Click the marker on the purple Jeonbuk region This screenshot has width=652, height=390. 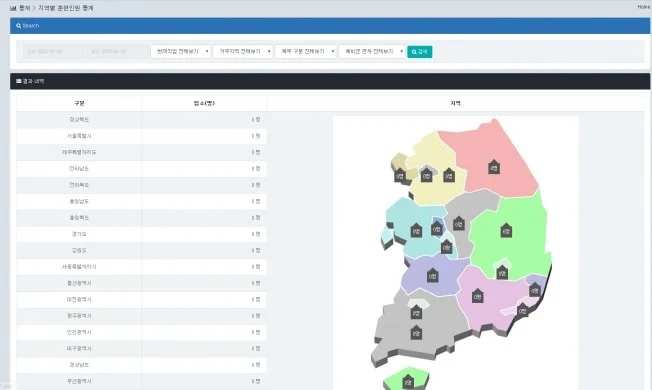tap(432, 275)
